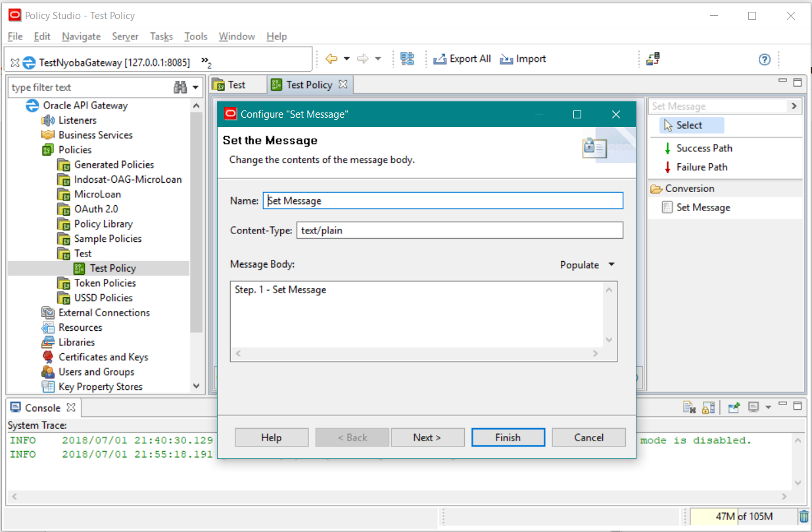Viewport: 812px width, 532px height.
Task: Cancel the Set Message dialog
Action: [588, 437]
